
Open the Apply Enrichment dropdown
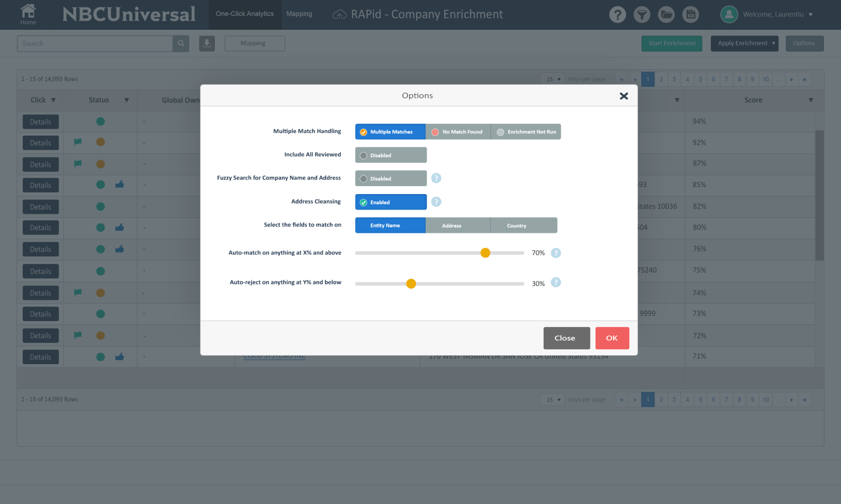pos(745,44)
